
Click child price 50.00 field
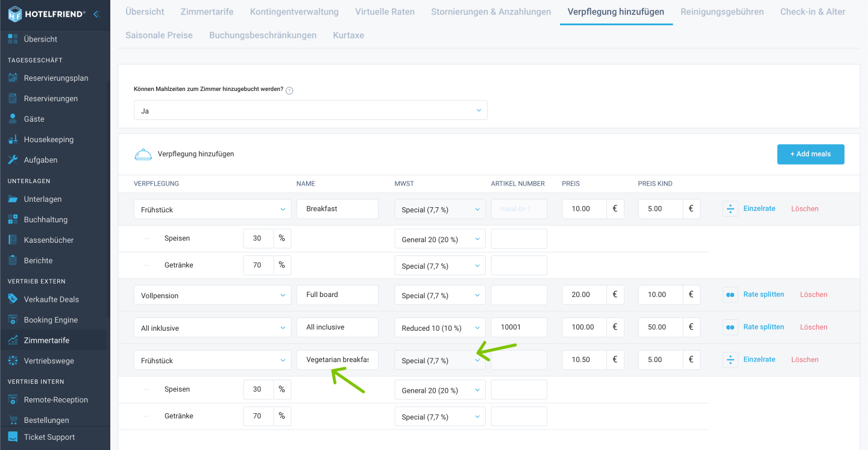pyautogui.click(x=661, y=327)
